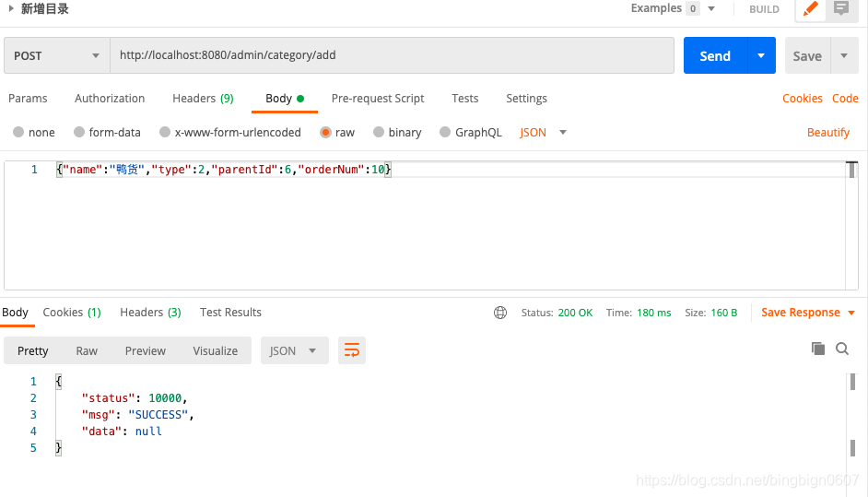
Task: Open the response Cookies (1) tab
Action: 72,313
